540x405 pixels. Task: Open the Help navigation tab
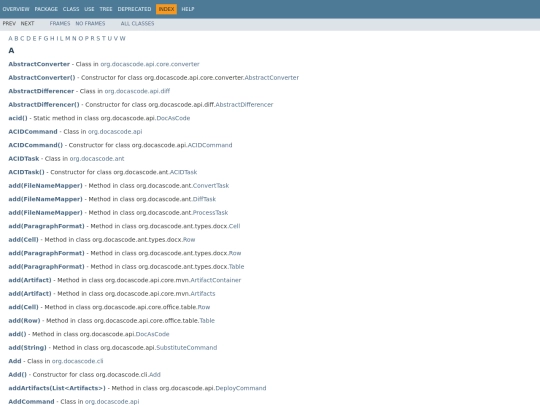pyautogui.click(x=188, y=9)
